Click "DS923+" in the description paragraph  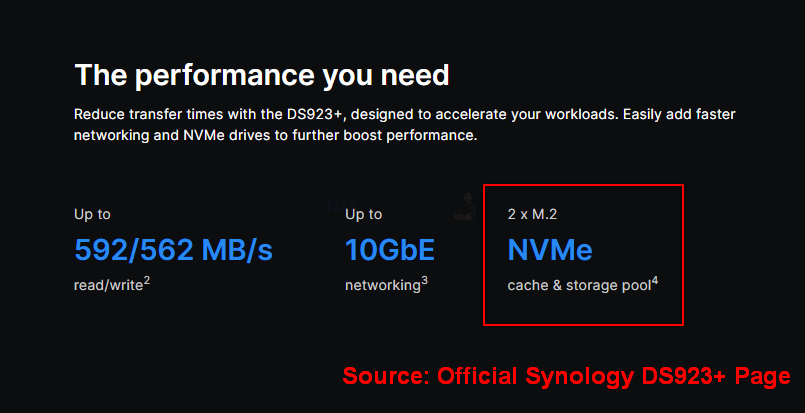[x=314, y=114]
